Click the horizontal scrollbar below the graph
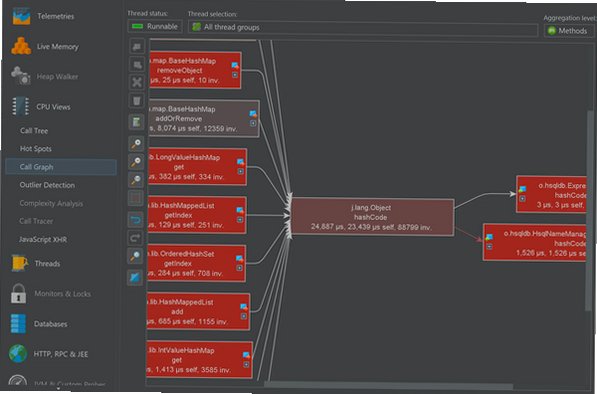The height and width of the screenshot is (394, 597). 388,386
